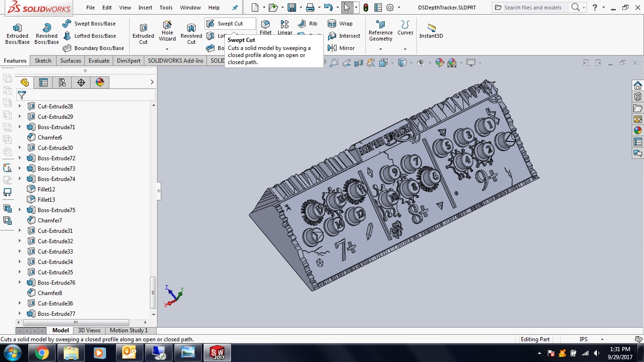Open the Curves dropdown
The image size is (644, 362).
(405, 49)
